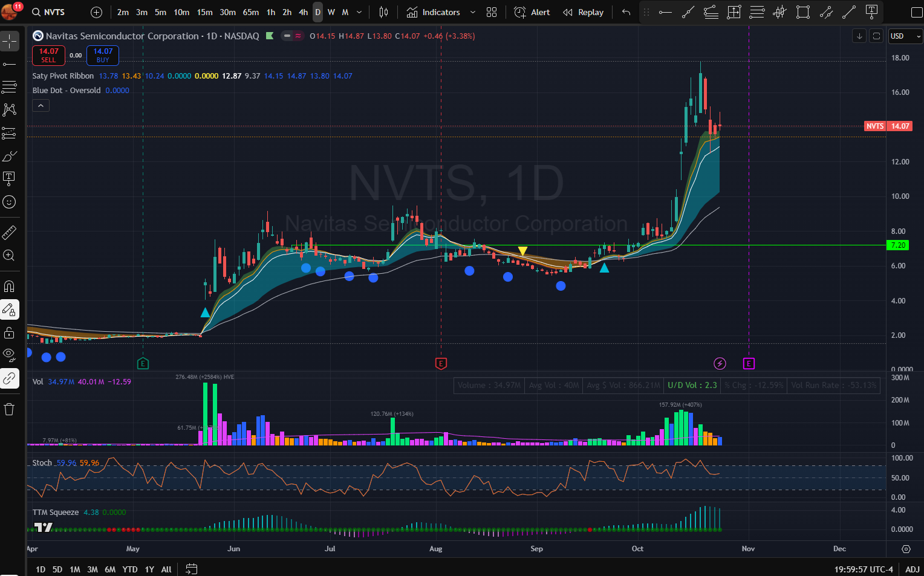Screen dimensions: 924x576
Task: Toggle hide all drawings eye icon
Action: pos(9,355)
